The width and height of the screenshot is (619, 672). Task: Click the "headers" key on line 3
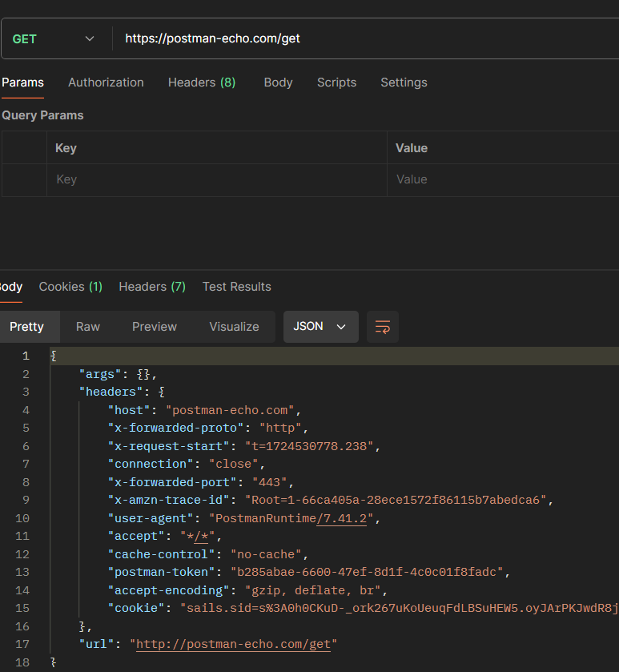coord(111,392)
